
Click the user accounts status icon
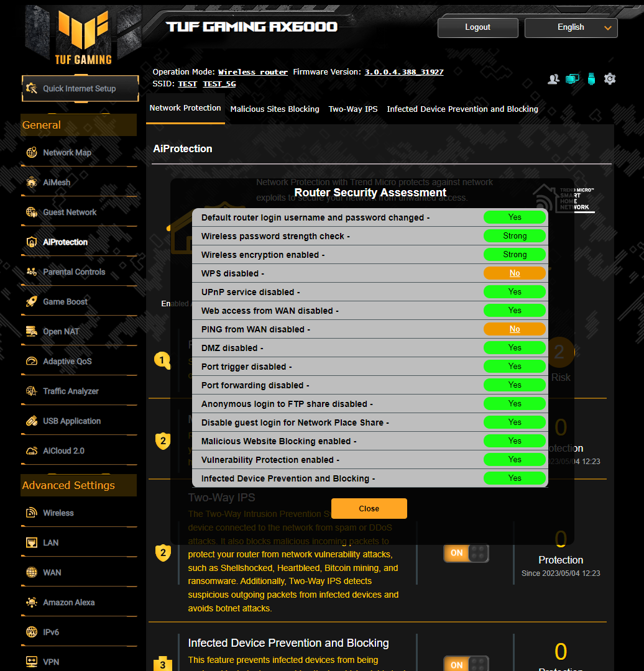click(554, 79)
